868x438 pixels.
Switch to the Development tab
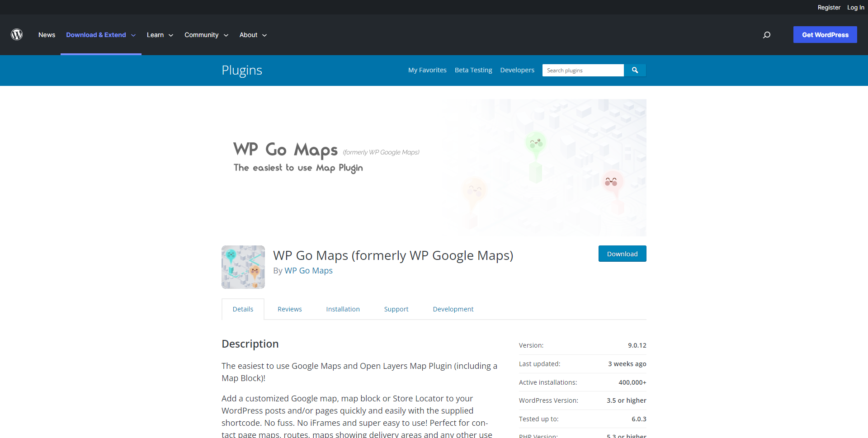pyautogui.click(x=453, y=309)
